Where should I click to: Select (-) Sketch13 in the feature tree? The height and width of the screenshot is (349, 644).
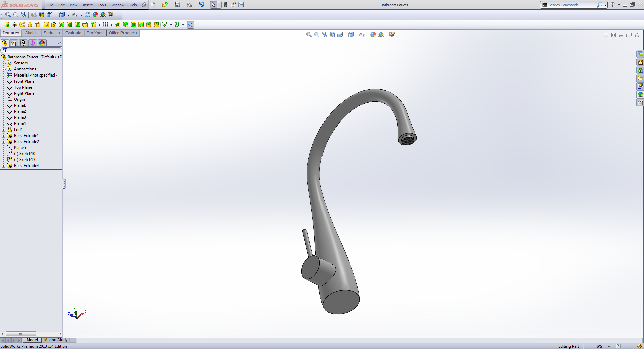point(24,160)
